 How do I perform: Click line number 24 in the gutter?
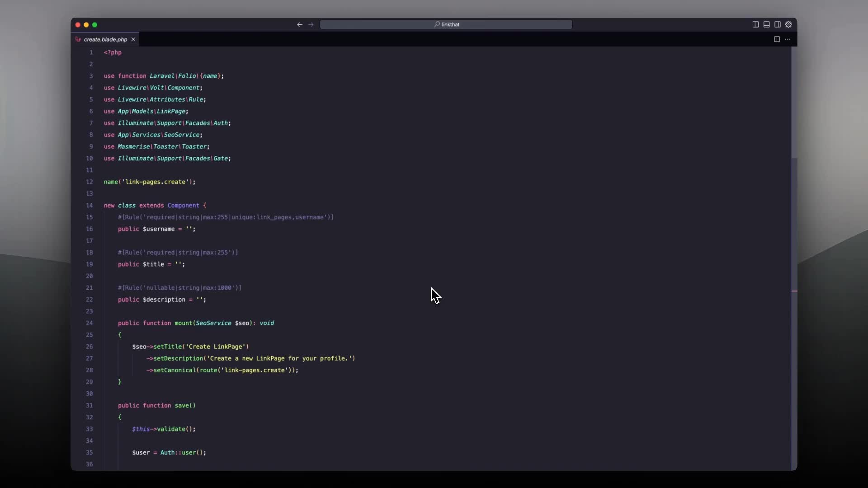click(x=90, y=323)
